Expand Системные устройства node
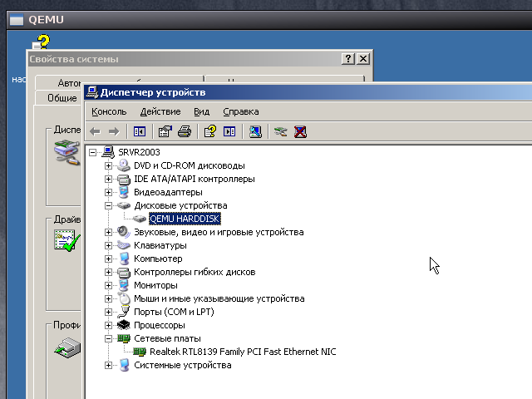 (x=108, y=365)
